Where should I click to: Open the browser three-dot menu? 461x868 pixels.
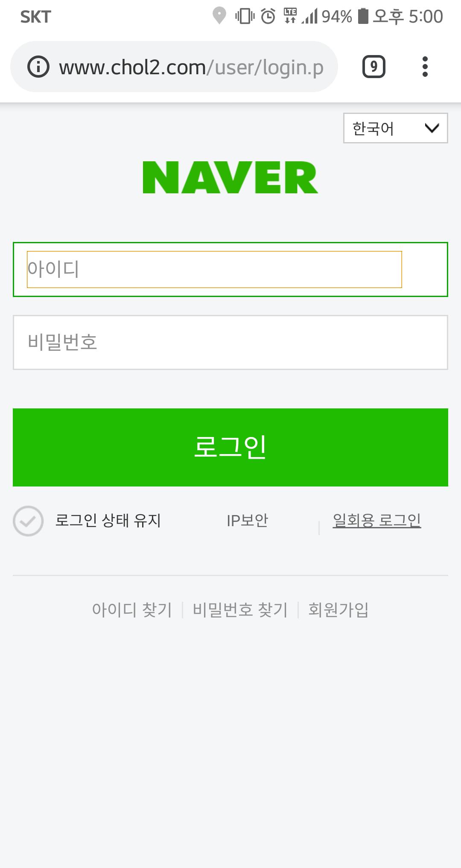(425, 67)
